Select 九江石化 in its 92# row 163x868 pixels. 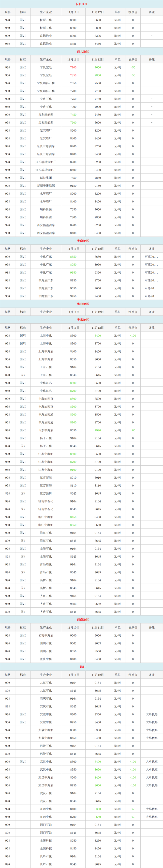(46, 683)
